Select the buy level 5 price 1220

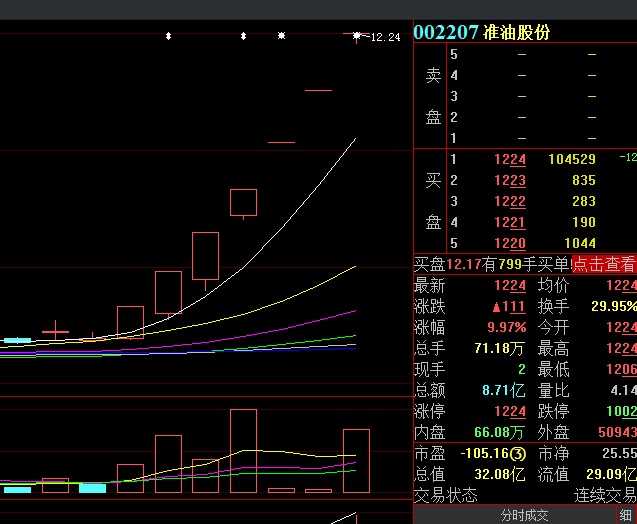(509, 243)
